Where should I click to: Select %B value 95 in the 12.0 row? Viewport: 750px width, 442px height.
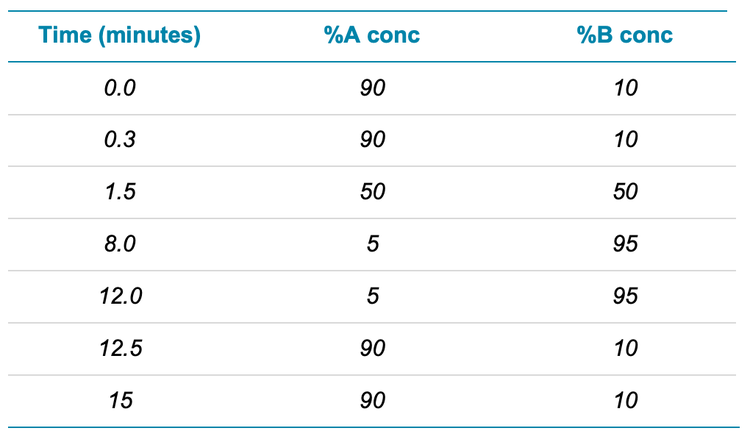(625, 296)
